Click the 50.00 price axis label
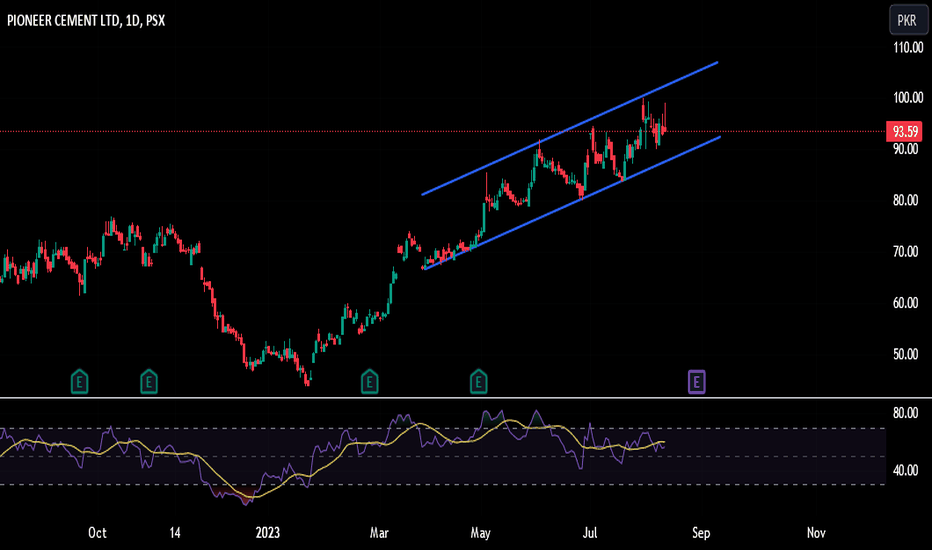The image size is (932, 550). (x=905, y=354)
